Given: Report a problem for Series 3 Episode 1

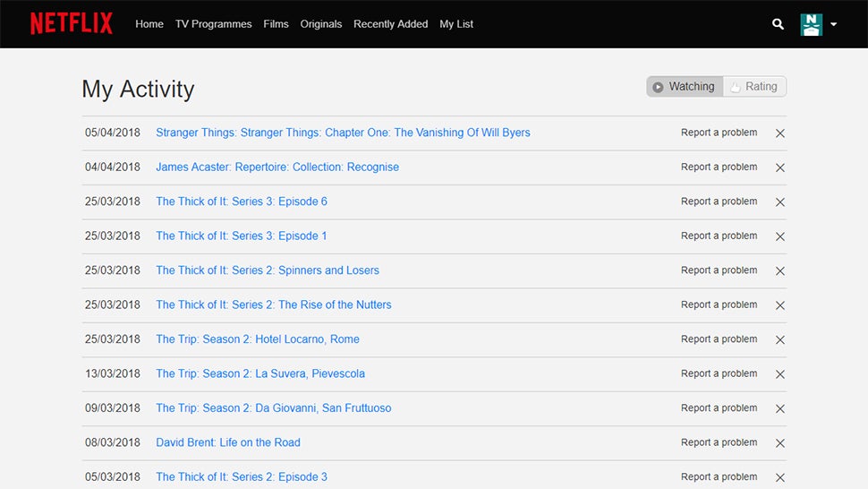Looking at the screenshot, I should 719,236.
